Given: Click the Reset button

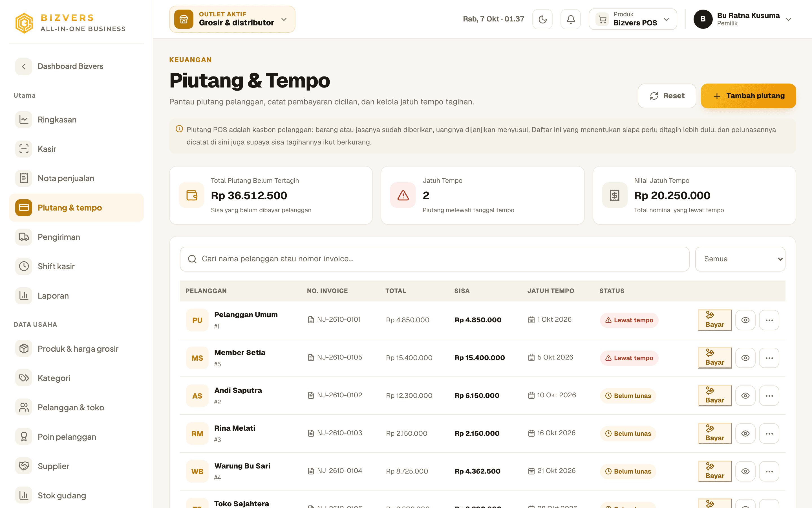Looking at the screenshot, I should 667,96.
